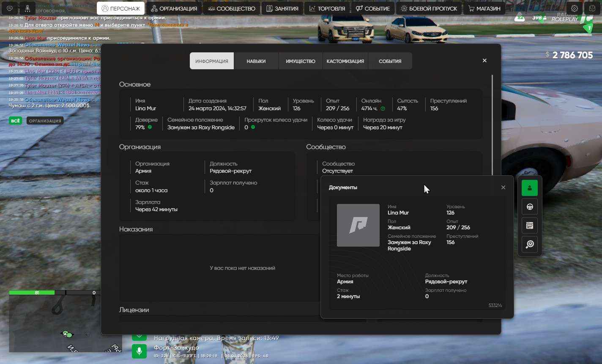The image size is (602, 364).
Task: Close the Документы popup panel
Action: tap(503, 187)
